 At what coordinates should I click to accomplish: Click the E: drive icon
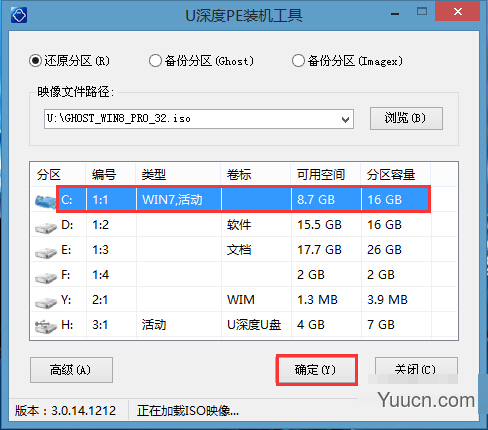pyautogui.click(x=46, y=253)
